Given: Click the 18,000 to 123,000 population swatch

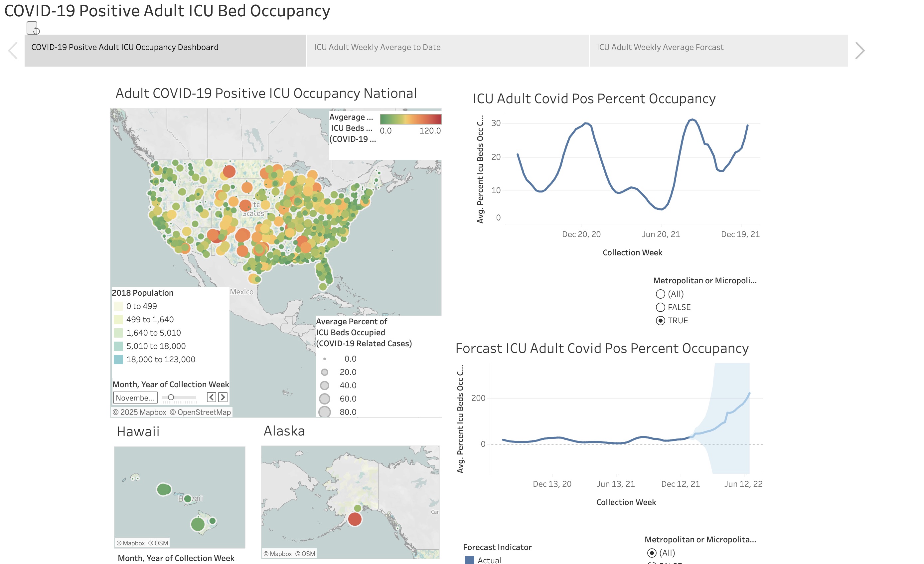Looking at the screenshot, I should tap(118, 360).
